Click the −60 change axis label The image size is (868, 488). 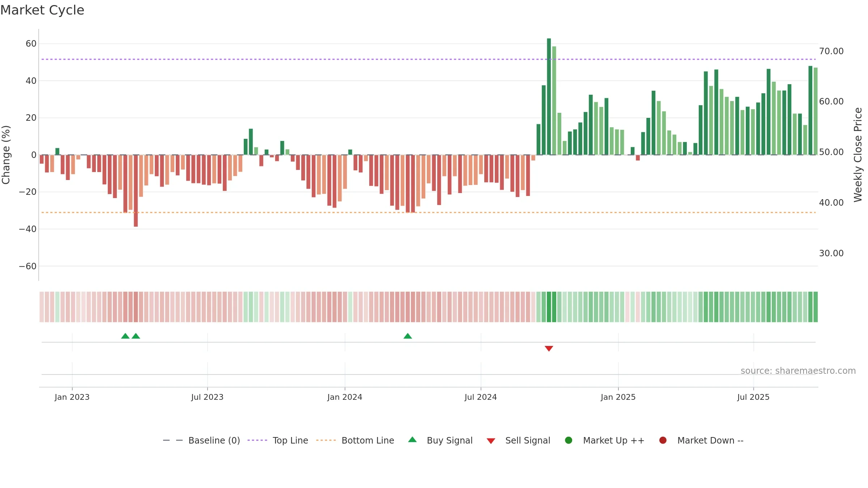point(27,266)
